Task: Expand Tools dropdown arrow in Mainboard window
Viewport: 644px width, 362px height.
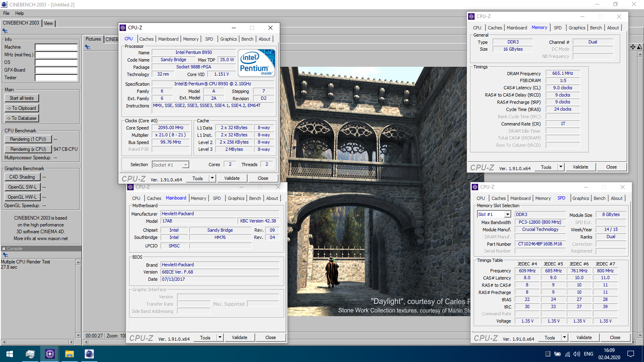Action: [220, 337]
